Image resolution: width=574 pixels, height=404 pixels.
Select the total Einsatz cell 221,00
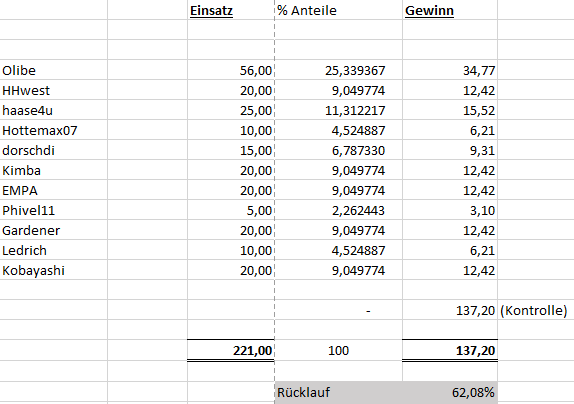pyautogui.click(x=231, y=350)
